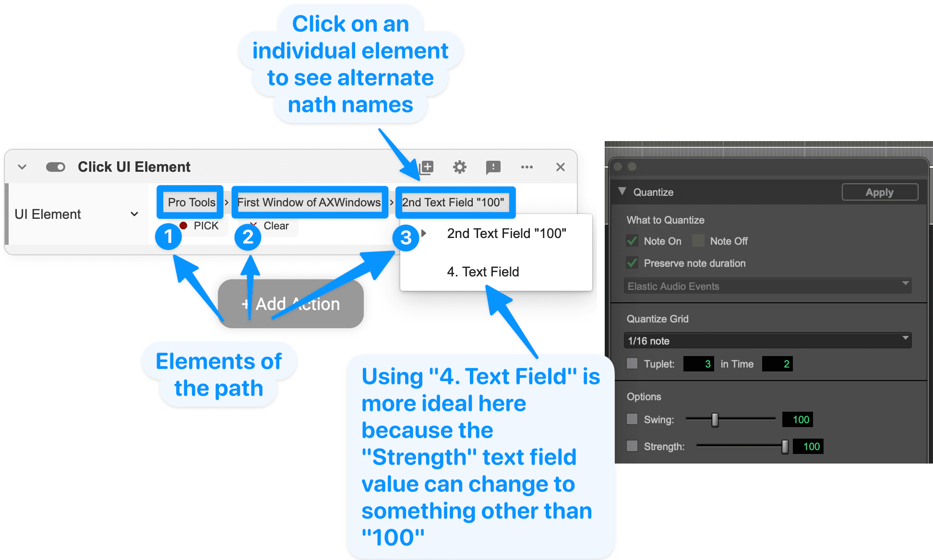This screenshot has width=933, height=560.
Task: Open the action settings gear
Action: [460, 167]
